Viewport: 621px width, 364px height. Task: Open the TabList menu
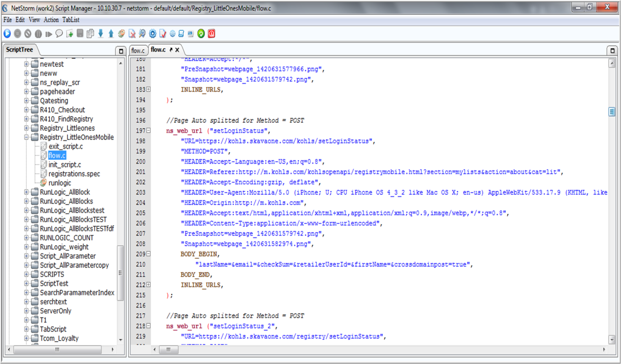71,20
